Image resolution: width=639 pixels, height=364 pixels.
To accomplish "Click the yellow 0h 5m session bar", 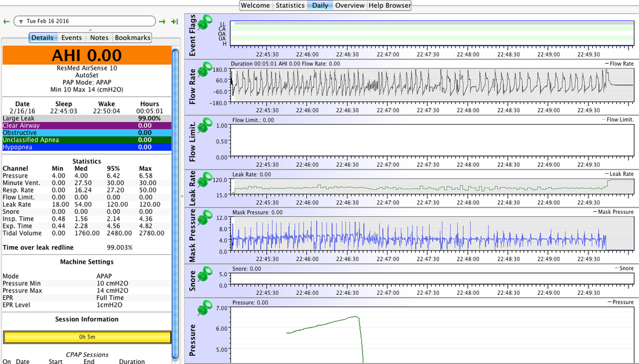I will click(x=87, y=337).
